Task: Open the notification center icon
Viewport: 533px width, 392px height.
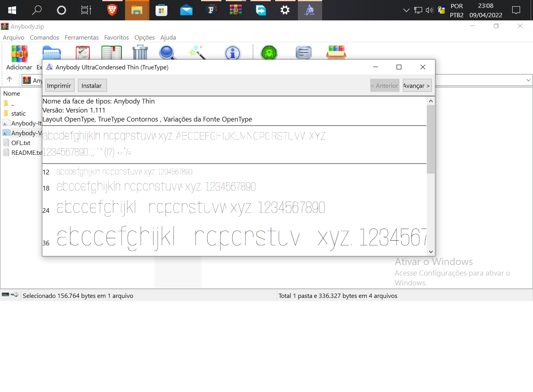Action: tap(516, 10)
